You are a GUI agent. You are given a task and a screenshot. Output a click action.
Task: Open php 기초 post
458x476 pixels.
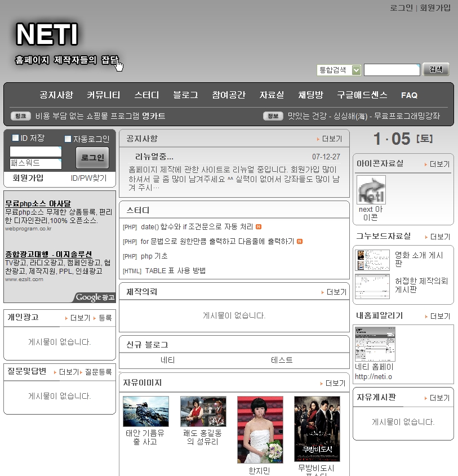[154, 256]
